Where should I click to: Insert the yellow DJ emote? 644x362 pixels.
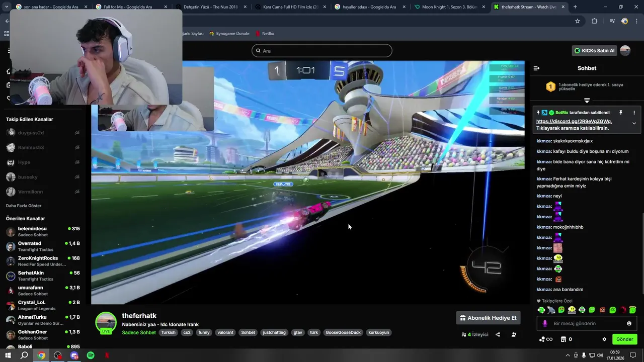tap(572, 310)
